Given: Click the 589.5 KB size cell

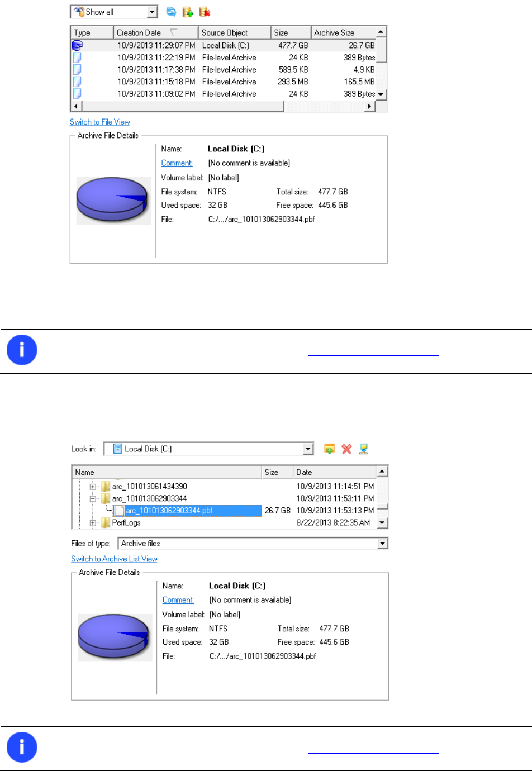Looking at the screenshot, I should pos(293,70).
